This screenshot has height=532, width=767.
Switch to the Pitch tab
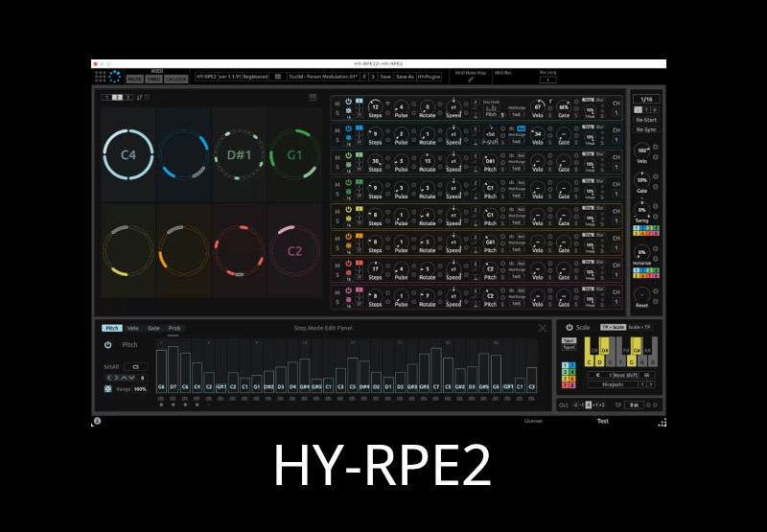112,328
